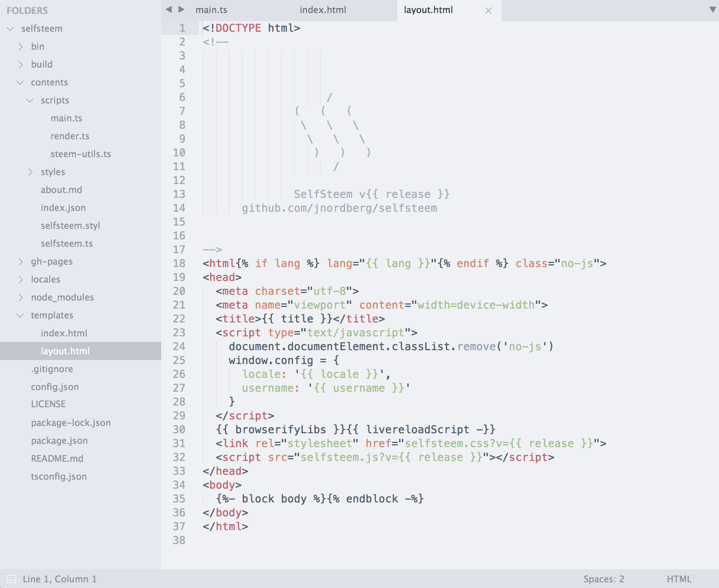The width and height of the screenshot is (719, 588).
Task: Click the window.config line
Action: pyautogui.click(x=284, y=360)
